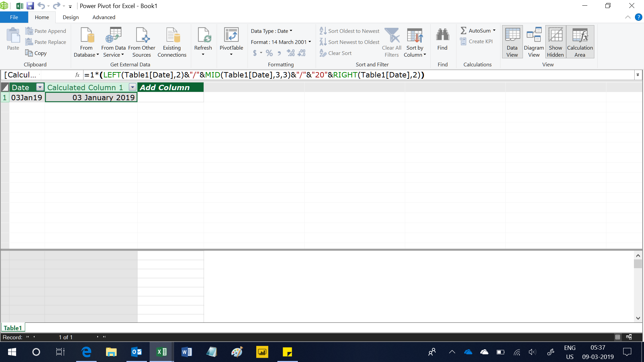The height and width of the screenshot is (362, 644).
Task: Insert a PivotTable from ribbon
Action: [x=231, y=42]
